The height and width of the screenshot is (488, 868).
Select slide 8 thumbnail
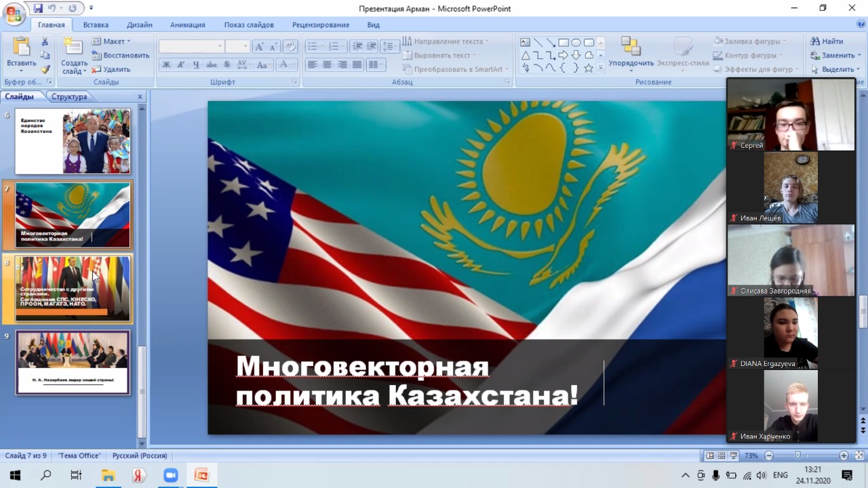tap(73, 289)
